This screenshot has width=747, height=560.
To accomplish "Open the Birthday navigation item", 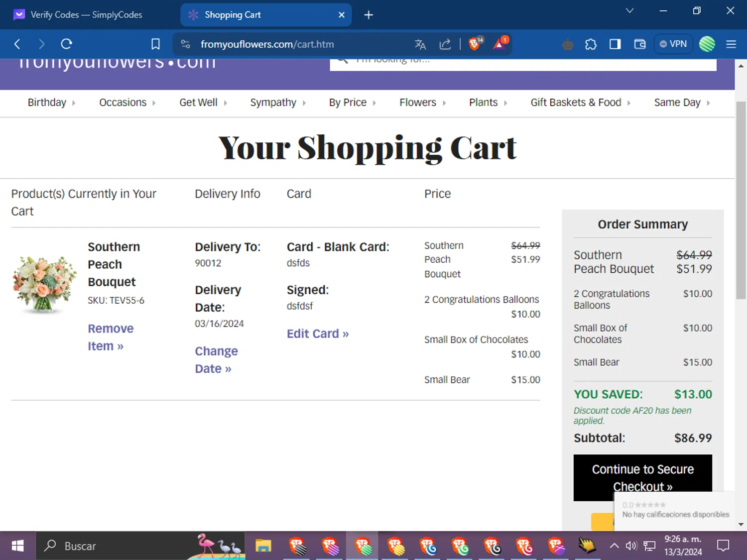I will [x=47, y=103].
